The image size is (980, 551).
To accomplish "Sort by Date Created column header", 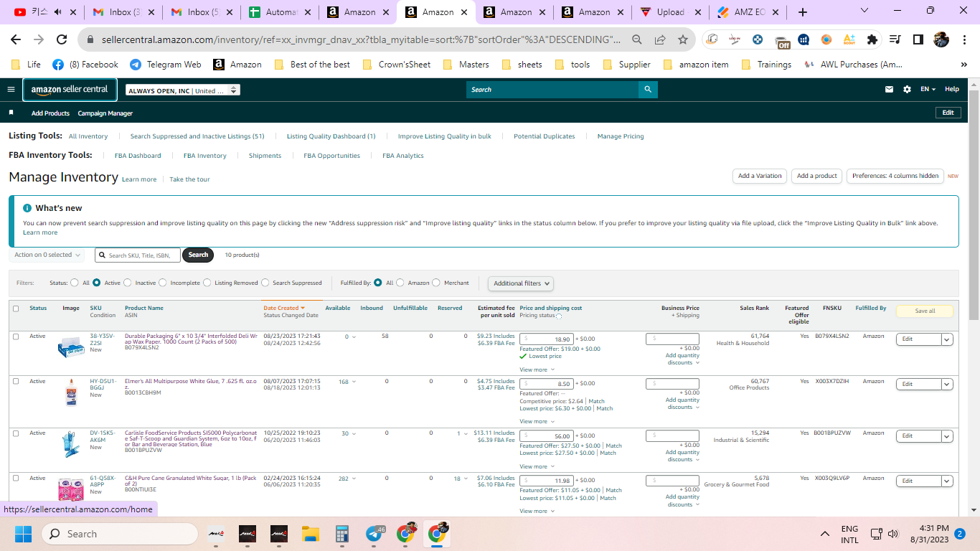I will (283, 308).
